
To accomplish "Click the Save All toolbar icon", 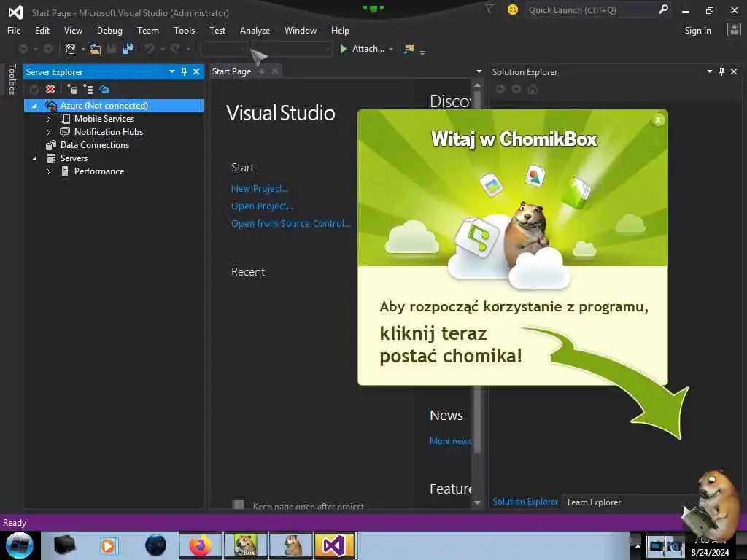I will 128,49.
